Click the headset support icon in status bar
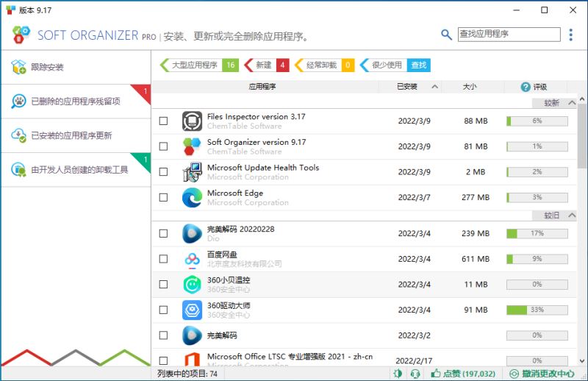The width and height of the screenshot is (588, 381). coord(415,374)
